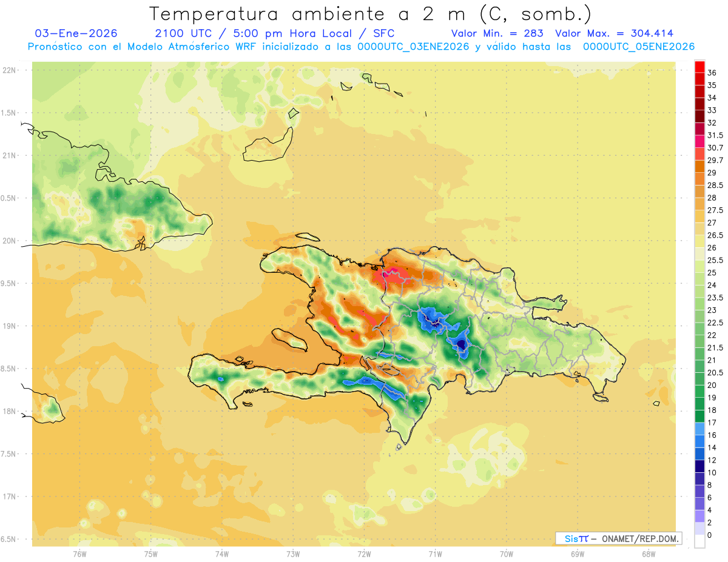Click the '70W' longitude axis label

507,554
